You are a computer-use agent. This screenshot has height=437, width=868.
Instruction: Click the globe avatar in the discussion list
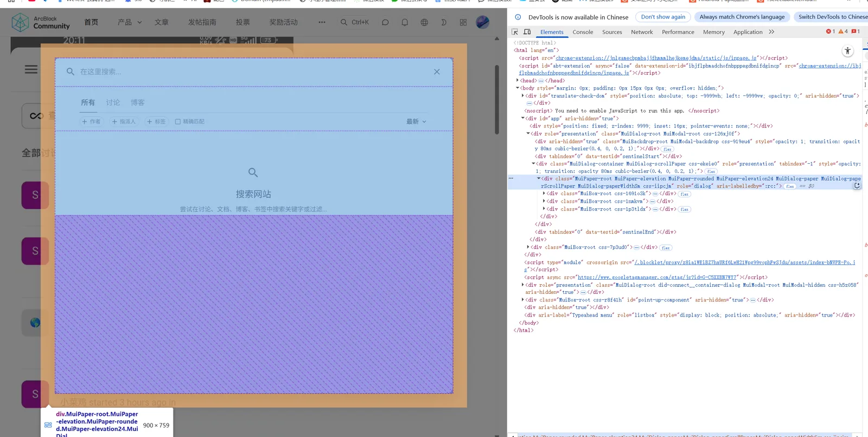click(35, 323)
